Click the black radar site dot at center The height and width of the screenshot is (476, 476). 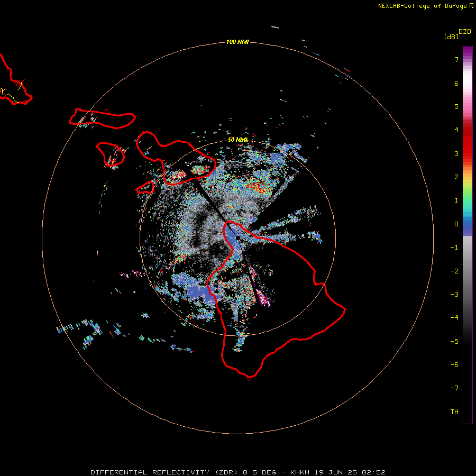[x=237, y=237]
